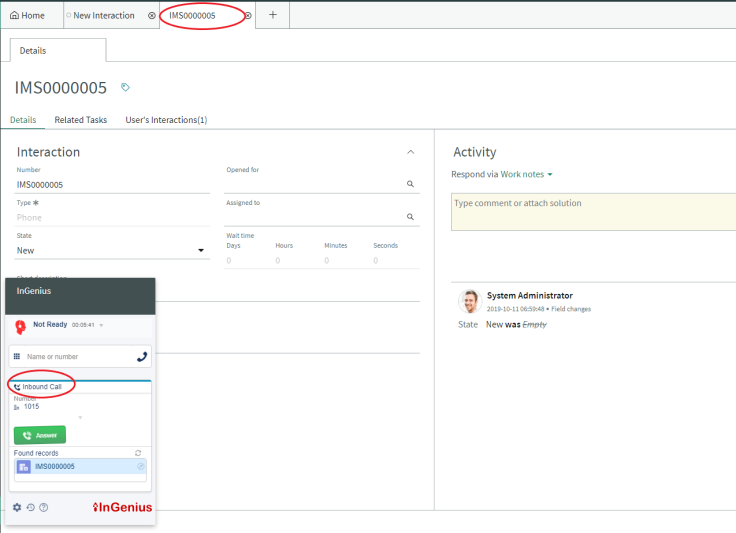Click the InGenius settings gear icon
The image size is (736, 533).
coord(17,507)
